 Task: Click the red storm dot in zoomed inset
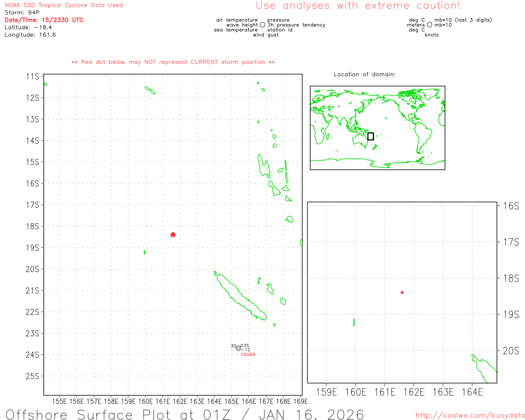402,292
